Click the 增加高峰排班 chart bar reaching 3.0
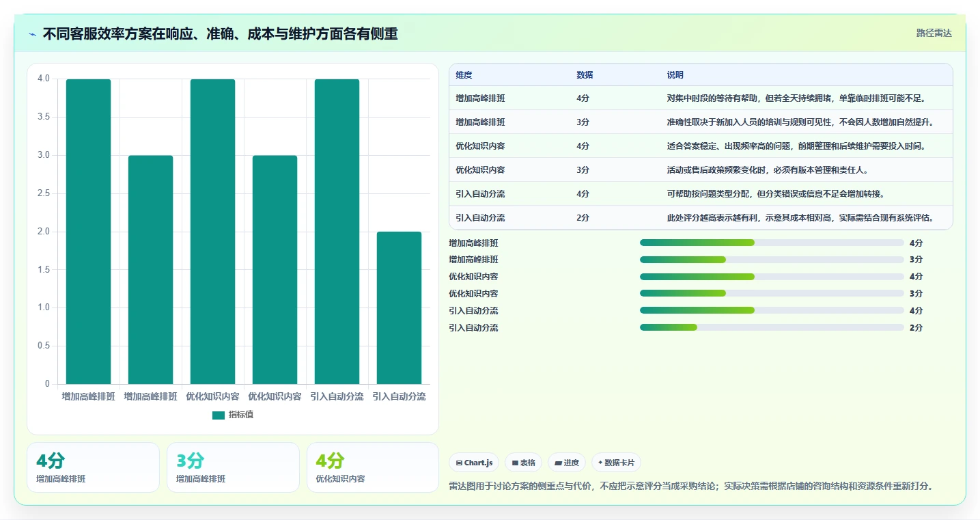Viewport: 980px width, 520px height. (151, 270)
